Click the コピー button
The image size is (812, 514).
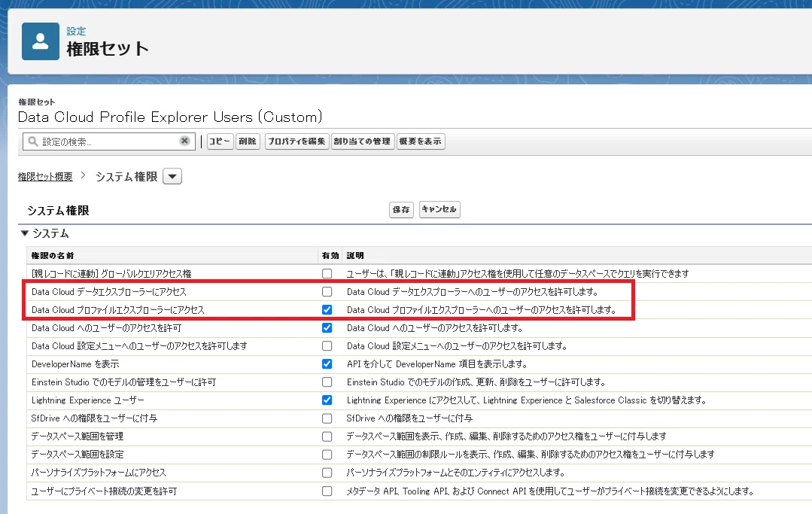coord(220,141)
